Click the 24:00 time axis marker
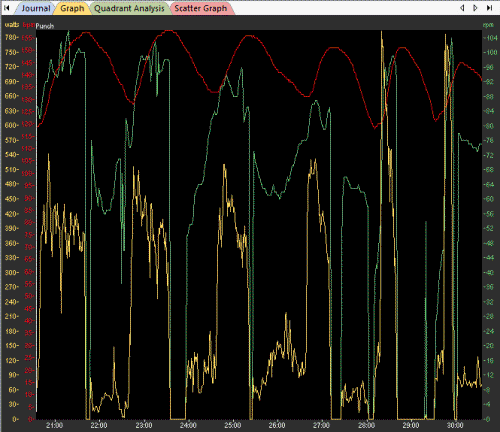500x432 pixels. tap(188, 425)
